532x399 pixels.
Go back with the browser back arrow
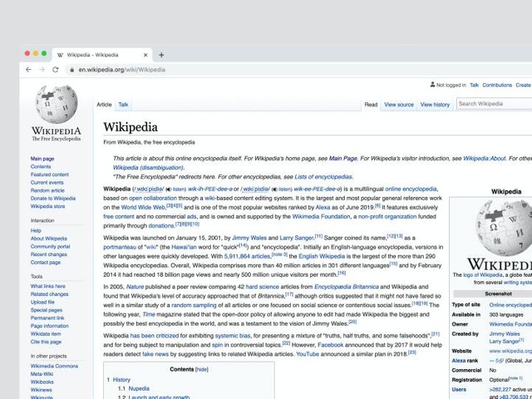pyautogui.click(x=28, y=70)
